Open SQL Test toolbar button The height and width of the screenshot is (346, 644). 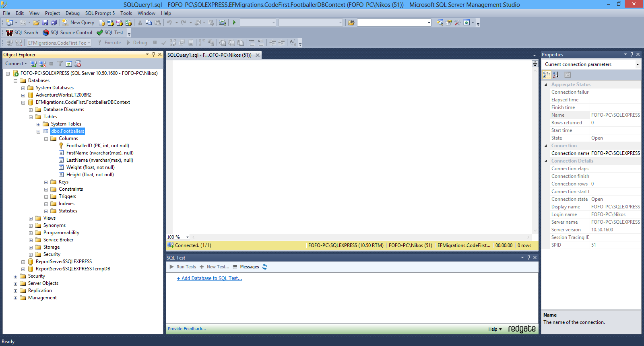[110, 33]
